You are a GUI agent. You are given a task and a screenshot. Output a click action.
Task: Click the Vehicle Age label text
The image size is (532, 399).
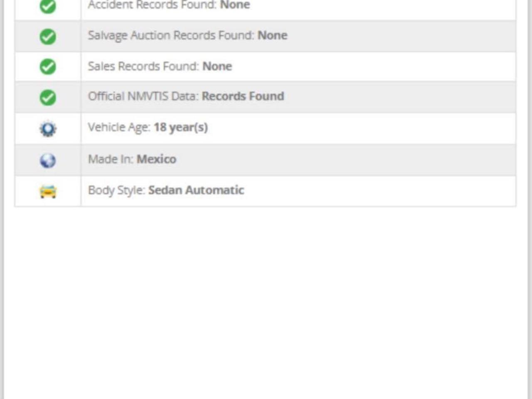[119, 127]
